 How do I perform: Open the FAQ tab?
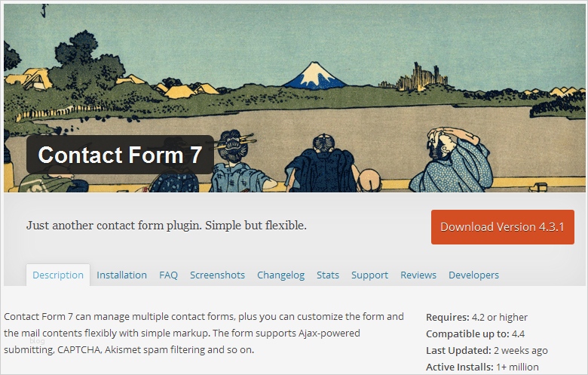click(168, 275)
